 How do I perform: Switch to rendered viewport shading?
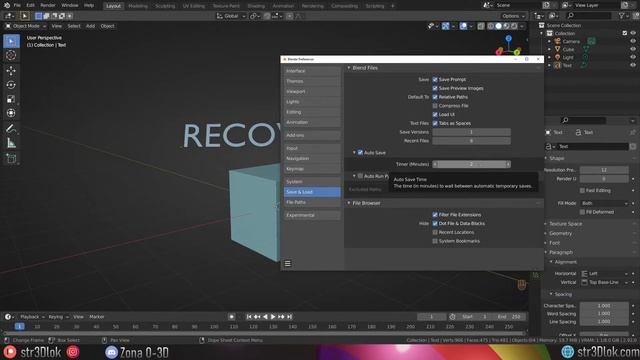tap(514, 26)
